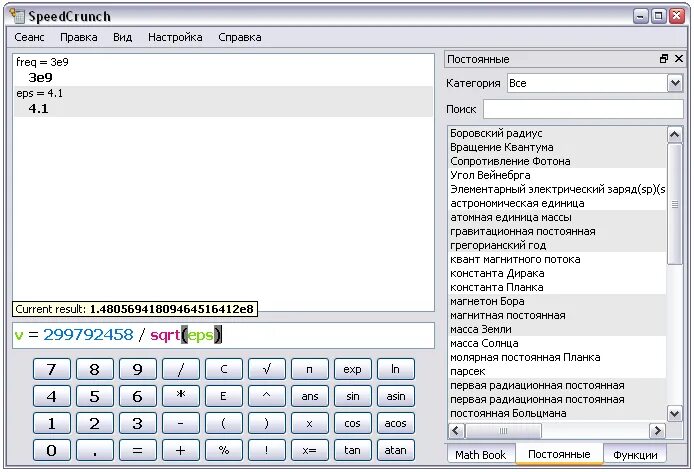Click the minus key
This screenshot has width=694, height=472.
pos(180,423)
